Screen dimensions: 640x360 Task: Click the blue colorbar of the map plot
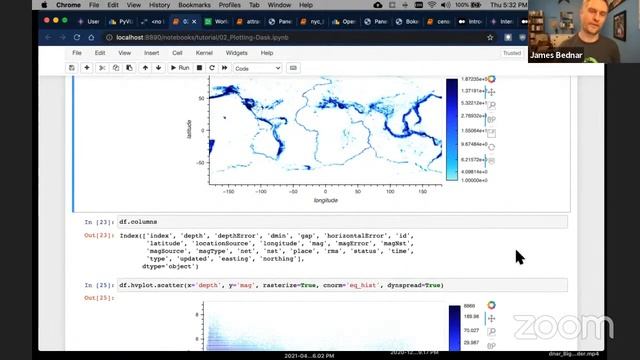pos(452,129)
